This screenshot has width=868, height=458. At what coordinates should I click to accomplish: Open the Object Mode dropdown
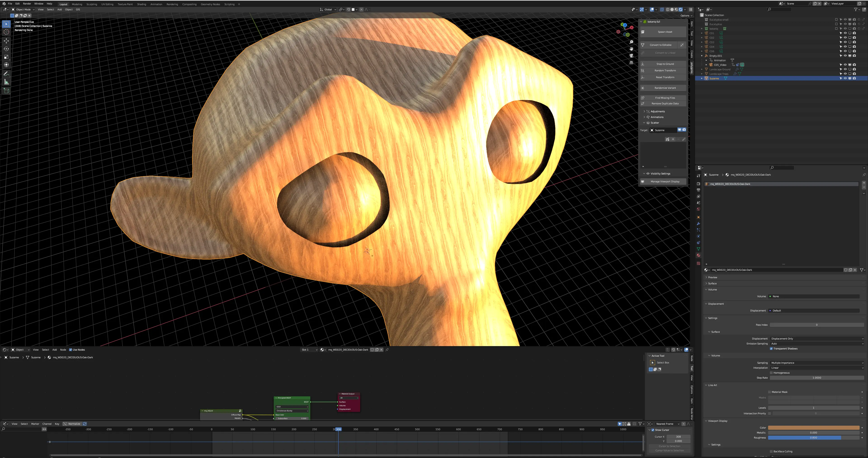[23, 9]
